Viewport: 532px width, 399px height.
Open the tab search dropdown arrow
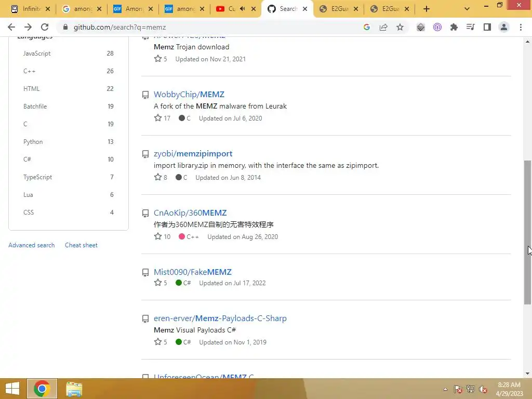(x=467, y=9)
